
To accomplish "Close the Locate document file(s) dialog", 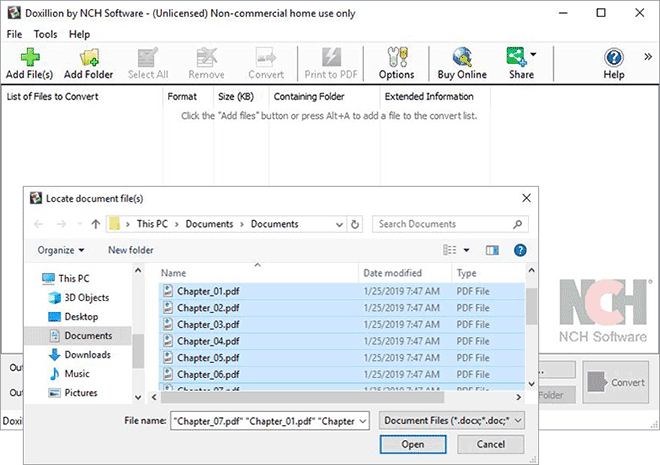I will pyautogui.click(x=526, y=198).
